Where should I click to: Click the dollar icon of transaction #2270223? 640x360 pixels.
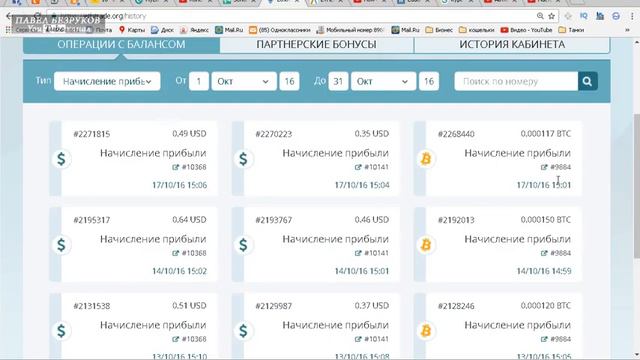[243, 159]
